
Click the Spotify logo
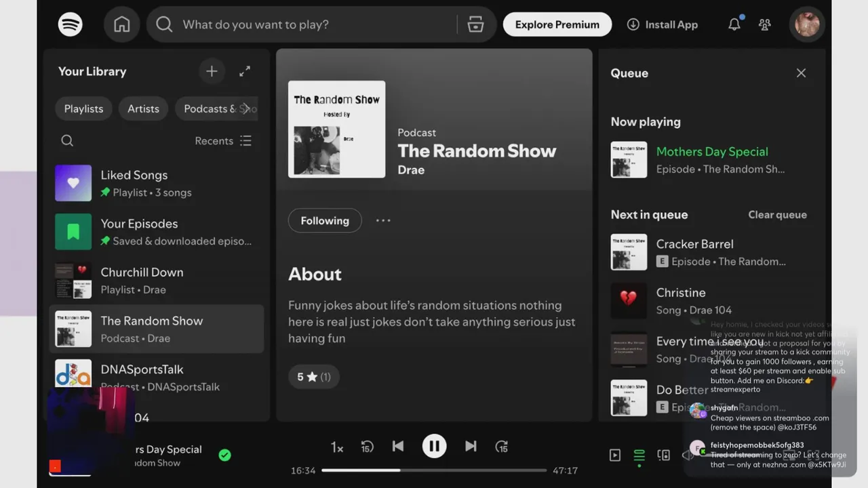coord(71,24)
